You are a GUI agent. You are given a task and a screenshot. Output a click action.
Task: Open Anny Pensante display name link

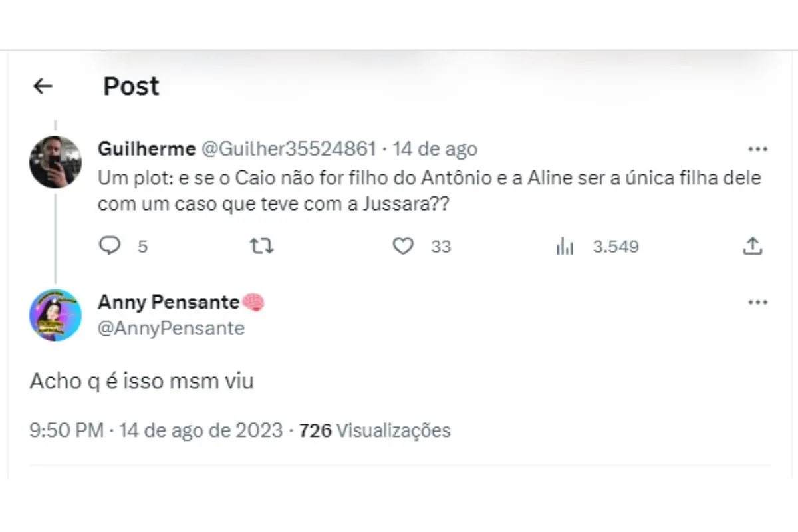[168, 303]
